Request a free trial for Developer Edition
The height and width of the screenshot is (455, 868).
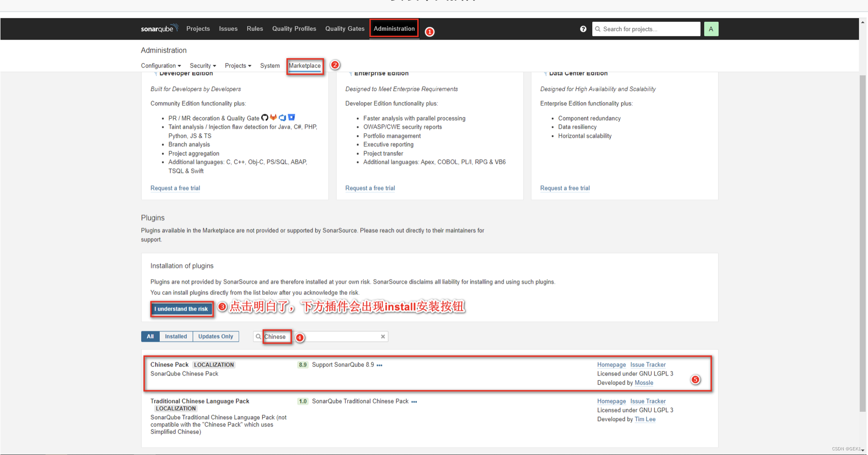point(175,188)
